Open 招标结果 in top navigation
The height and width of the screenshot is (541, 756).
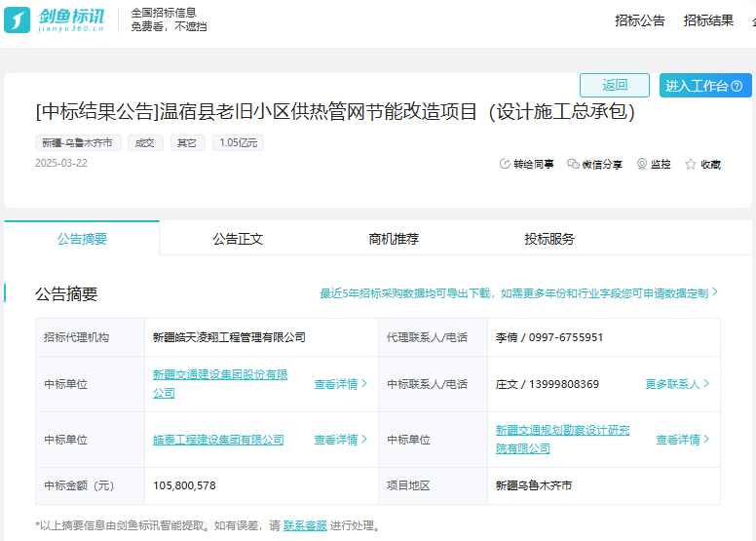pyautogui.click(x=708, y=20)
